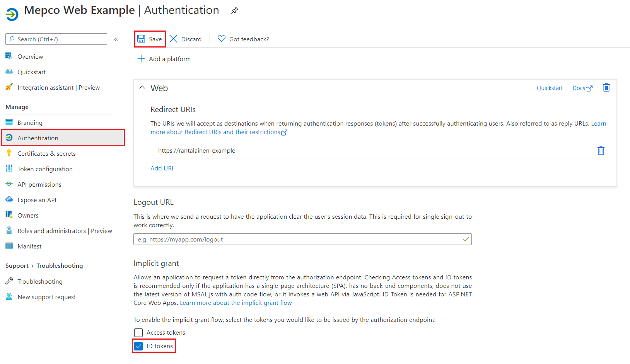This screenshot has height=364, width=630.
Task: Click the Mepco Web Example app logo
Action: 12,15
